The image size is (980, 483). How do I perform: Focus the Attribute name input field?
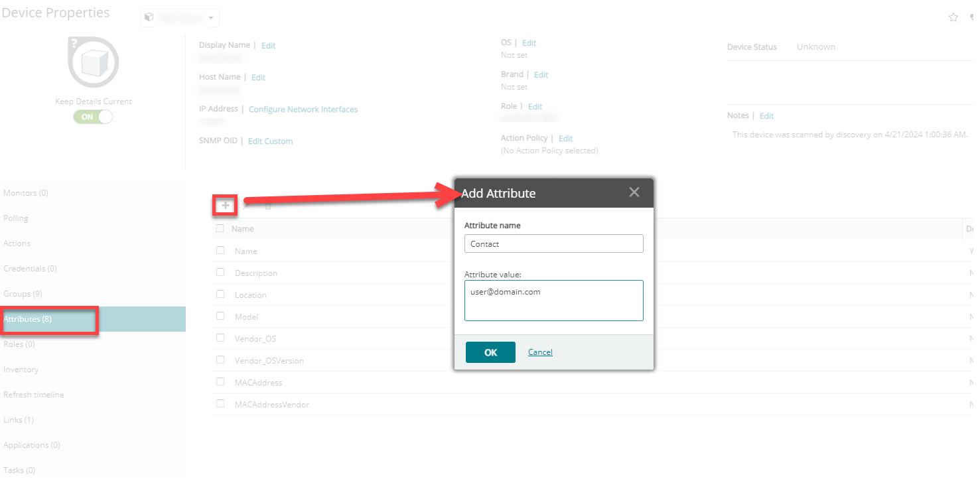tap(554, 243)
